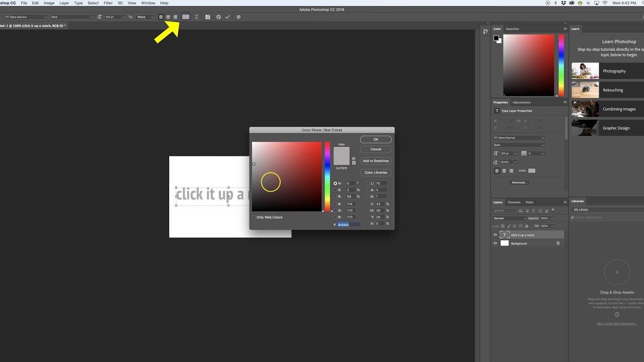Open the layer Opacity dropdown arrow
The image size is (644, 362).
pos(552,219)
